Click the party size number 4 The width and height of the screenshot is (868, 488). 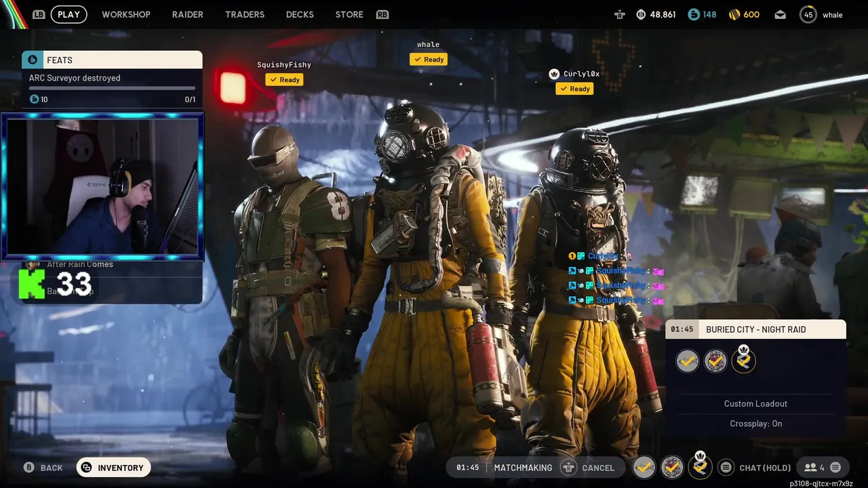click(x=822, y=468)
